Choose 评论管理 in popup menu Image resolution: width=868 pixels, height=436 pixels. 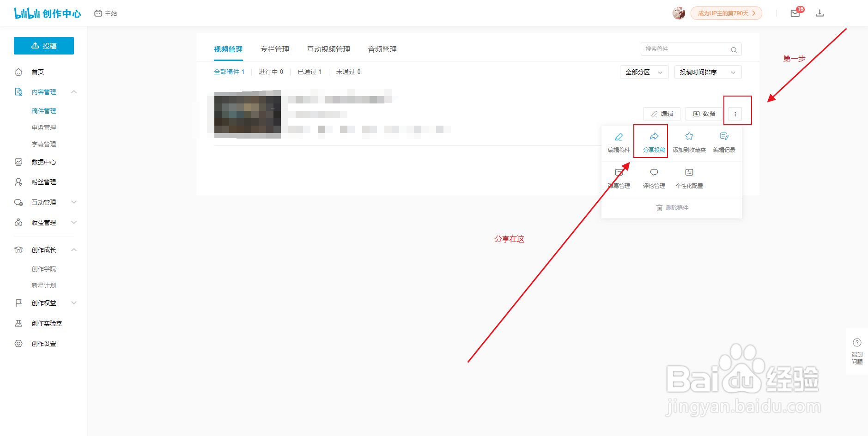tap(654, 179)
